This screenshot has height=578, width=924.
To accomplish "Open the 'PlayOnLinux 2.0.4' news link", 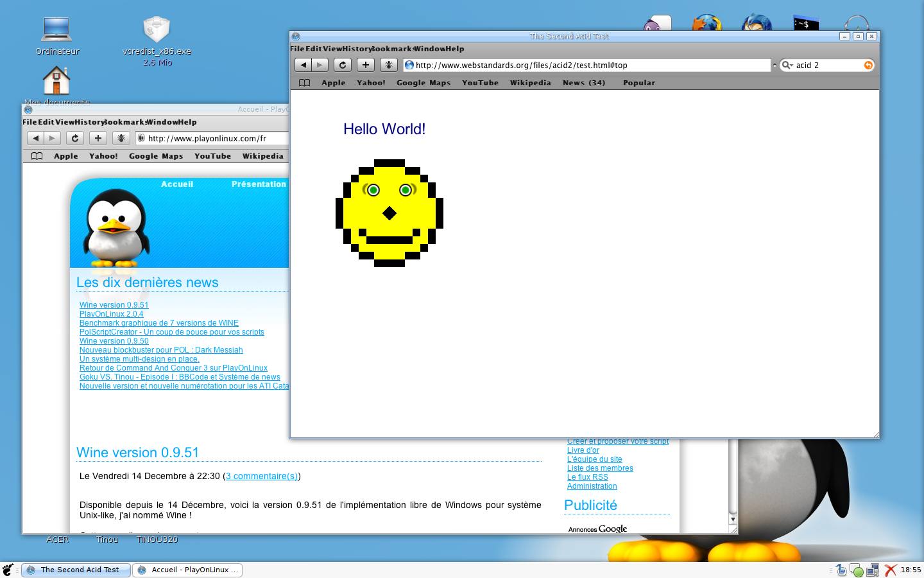I will [112, 314].
